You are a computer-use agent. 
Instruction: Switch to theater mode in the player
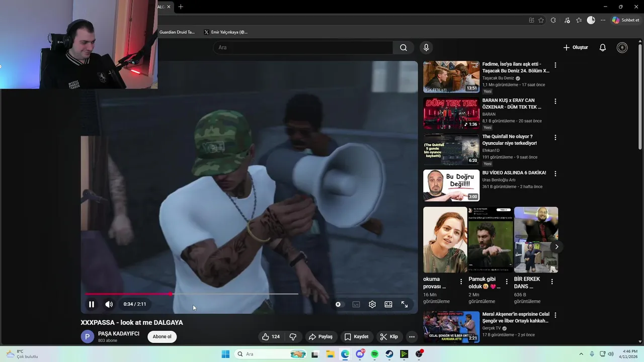(388, 304)
